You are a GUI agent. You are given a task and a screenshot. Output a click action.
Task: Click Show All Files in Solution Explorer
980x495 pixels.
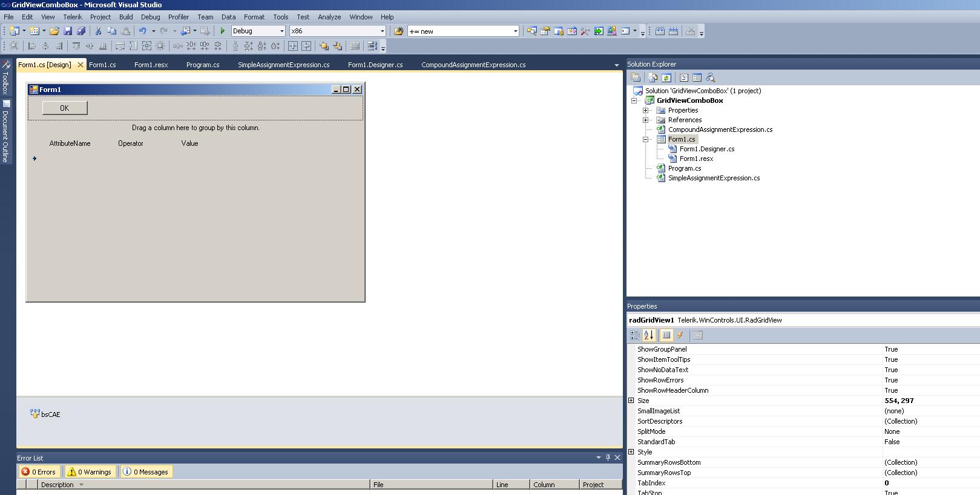[x=653, y=77]
